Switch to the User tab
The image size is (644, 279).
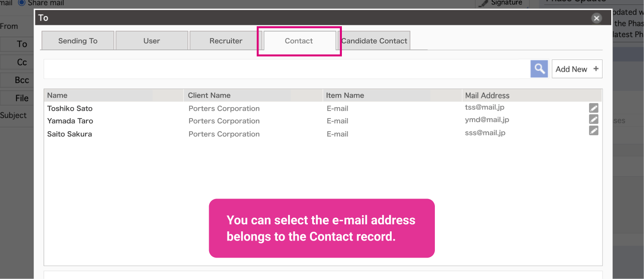point(152,41)
